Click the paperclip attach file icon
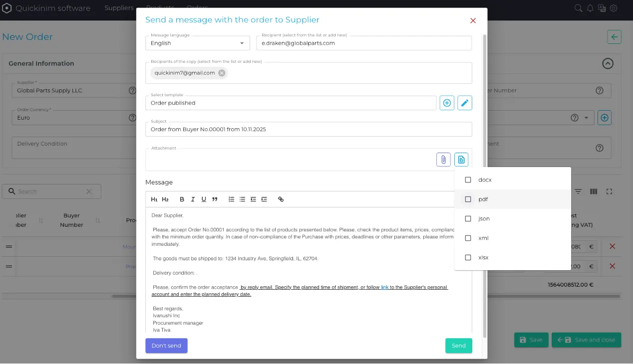The image size is (633, 364). tap(443, 160)
